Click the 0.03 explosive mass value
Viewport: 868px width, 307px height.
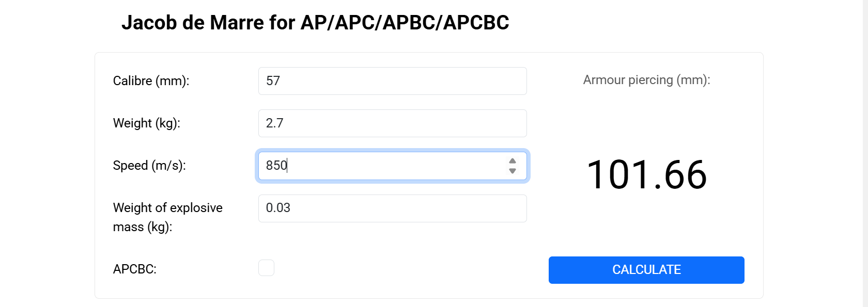278,208
